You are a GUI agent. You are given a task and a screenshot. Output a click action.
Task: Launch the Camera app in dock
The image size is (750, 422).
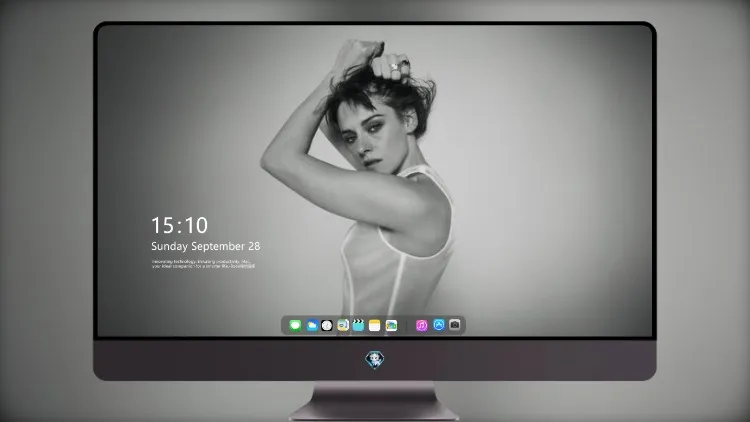[455, 325]
